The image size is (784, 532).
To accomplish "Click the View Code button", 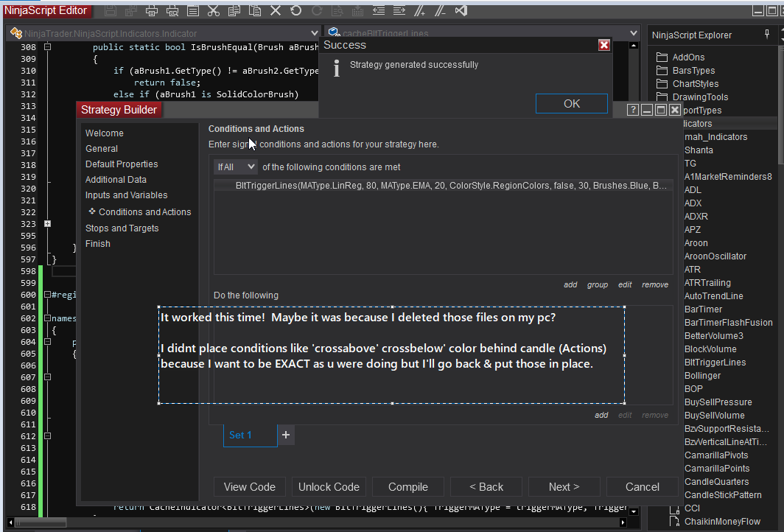I will (x=250, y=487).
